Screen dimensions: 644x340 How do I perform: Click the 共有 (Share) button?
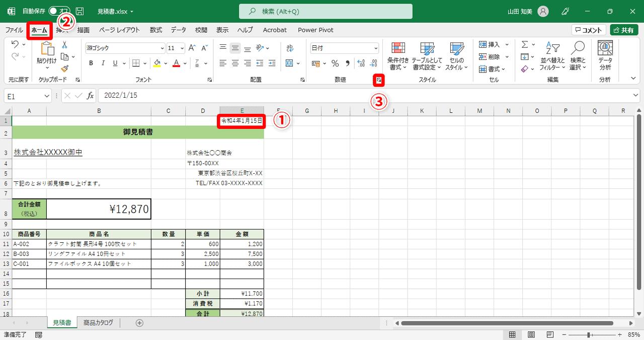point(624,29)
